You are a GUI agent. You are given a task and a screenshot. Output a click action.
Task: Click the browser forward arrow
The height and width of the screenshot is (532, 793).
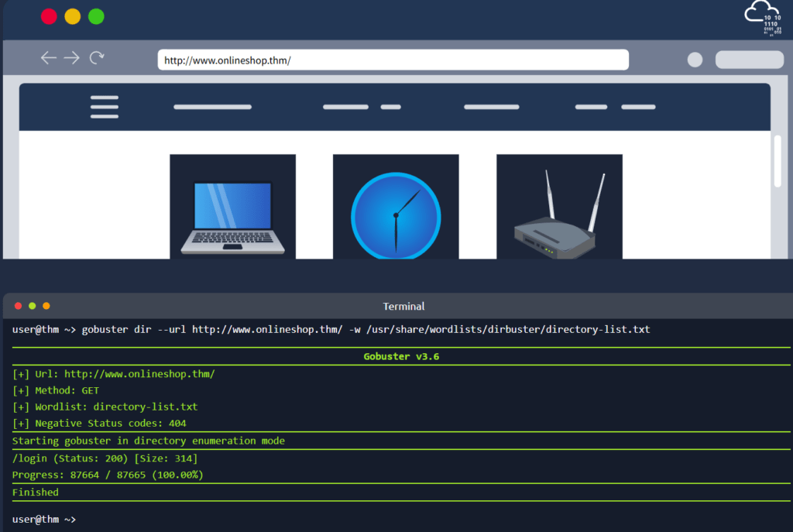(x=72, y=58)
